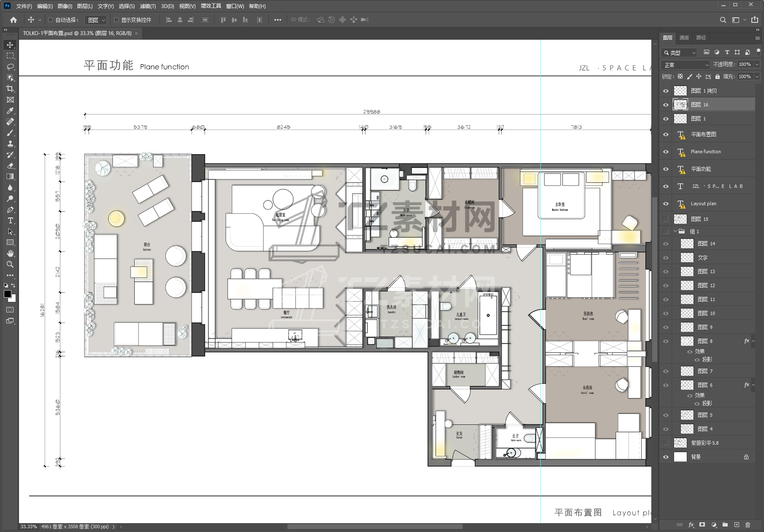
Task: Click the default colors mini icon
Action: coord(6,285)
